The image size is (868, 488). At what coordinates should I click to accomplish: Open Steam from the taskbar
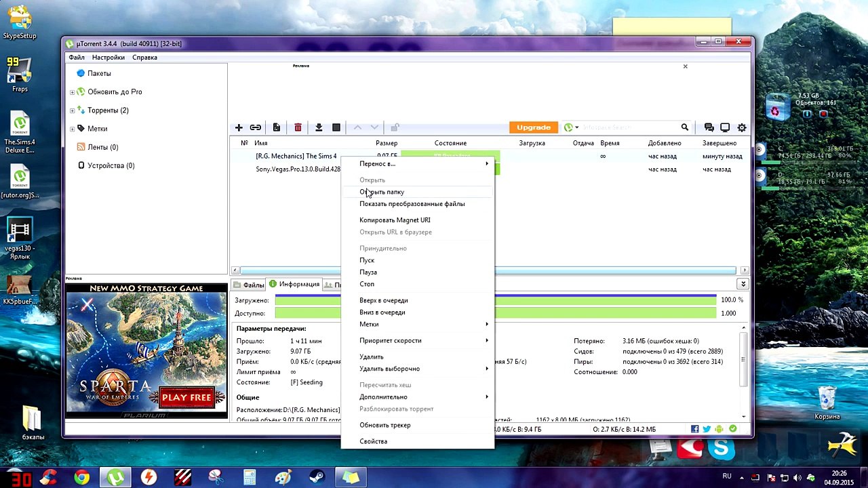click(317, 478)
